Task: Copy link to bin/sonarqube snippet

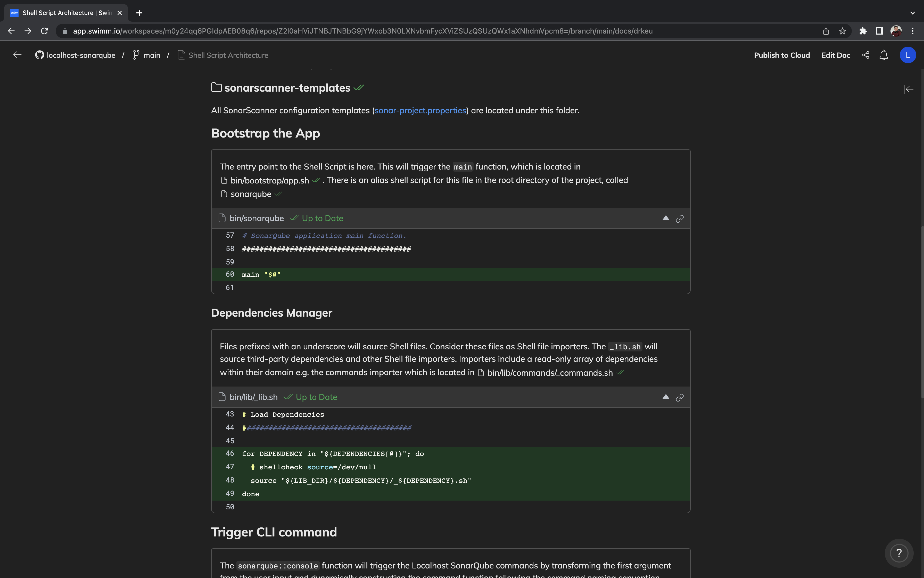Action: tap(680, 219)
